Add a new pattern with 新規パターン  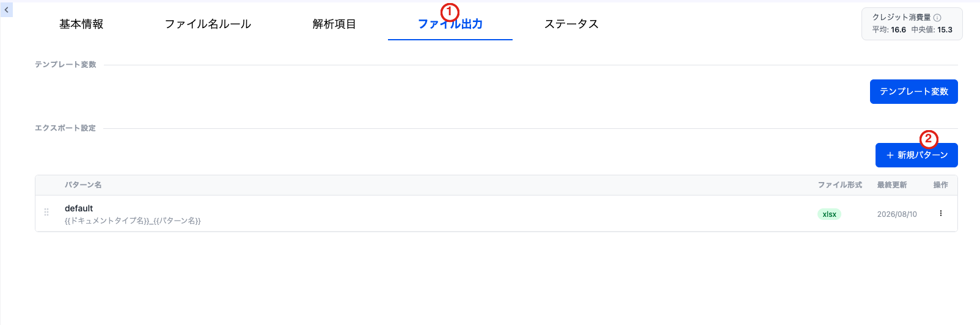916,155
